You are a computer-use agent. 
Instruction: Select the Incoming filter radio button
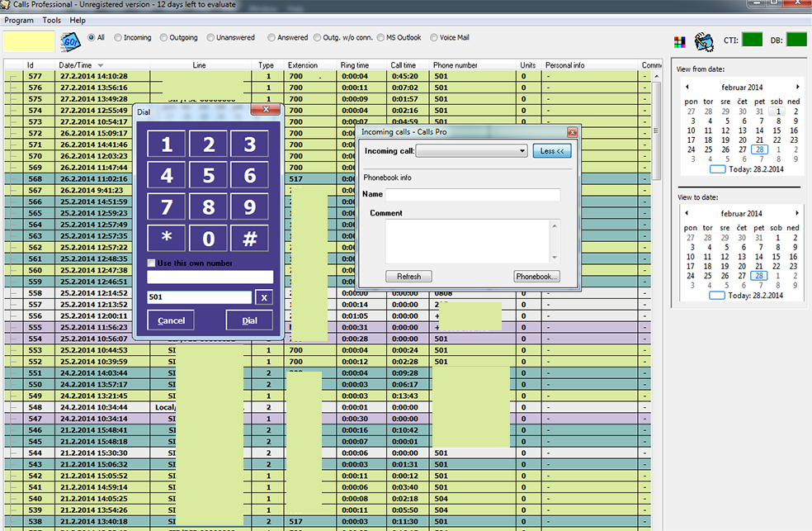(x=118, y=37)
